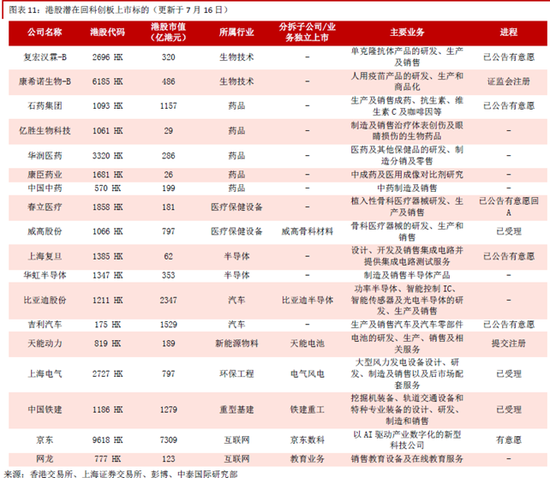Click stock code 6185 HK
Screen dimensions: 550x478
107,82
